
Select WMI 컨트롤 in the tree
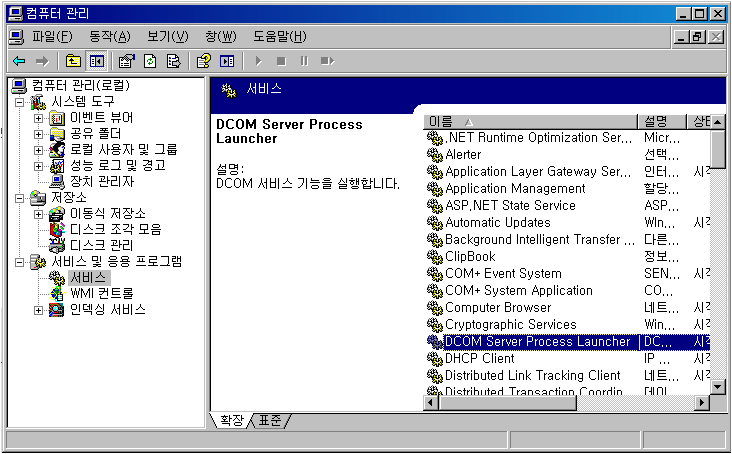tap(102, 293)
